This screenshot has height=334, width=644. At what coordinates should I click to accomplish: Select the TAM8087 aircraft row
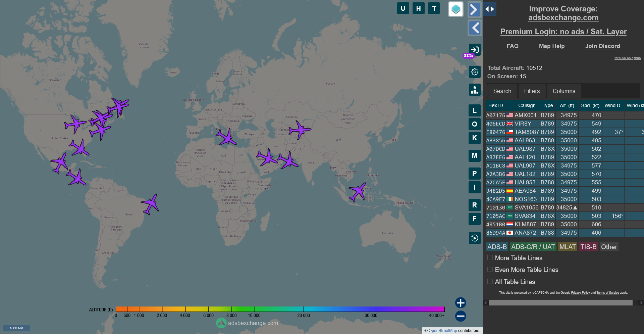click(565, 132)
